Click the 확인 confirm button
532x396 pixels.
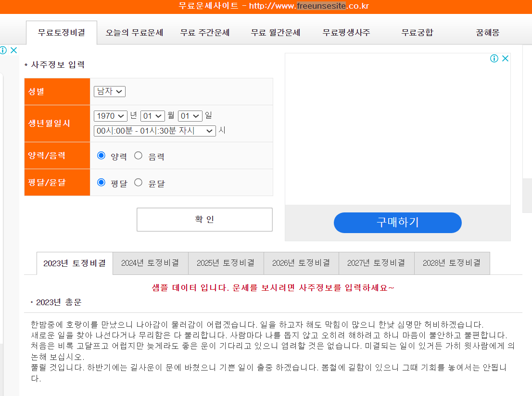[204, 219]
